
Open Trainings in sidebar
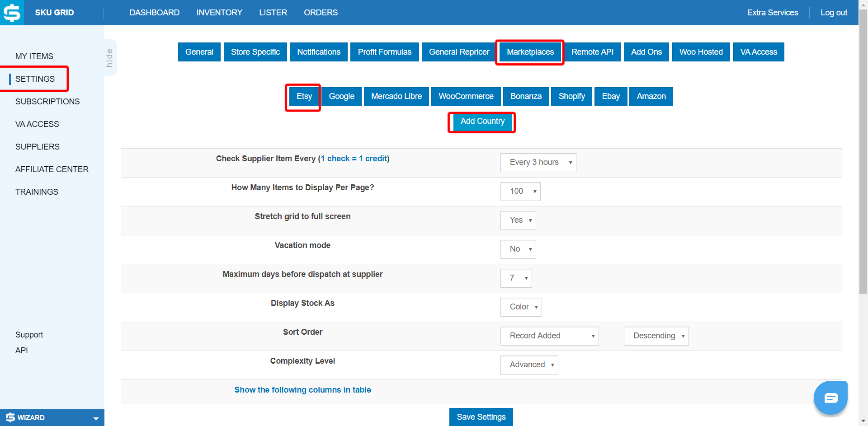(37, 192)
